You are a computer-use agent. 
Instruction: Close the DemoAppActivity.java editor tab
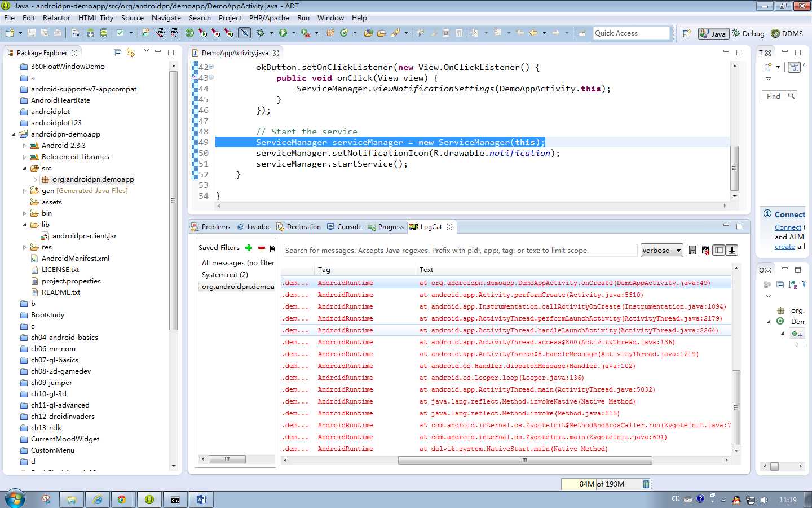point(276,53)
